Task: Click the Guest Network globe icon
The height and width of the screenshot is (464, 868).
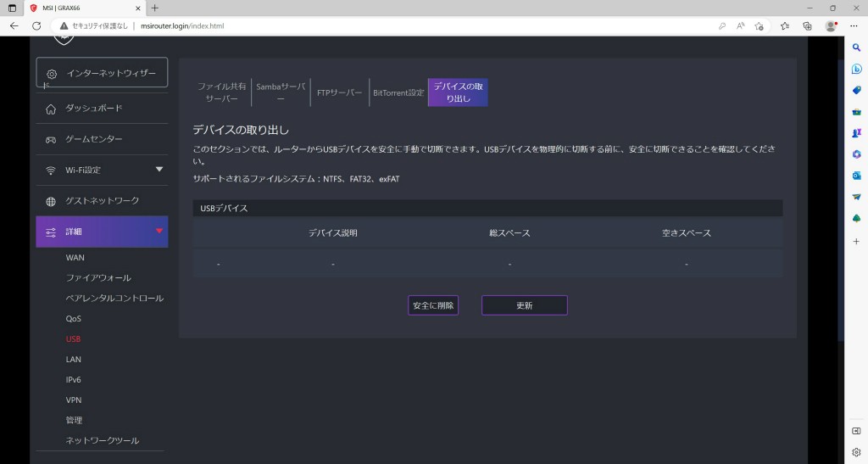Action: 51,202
